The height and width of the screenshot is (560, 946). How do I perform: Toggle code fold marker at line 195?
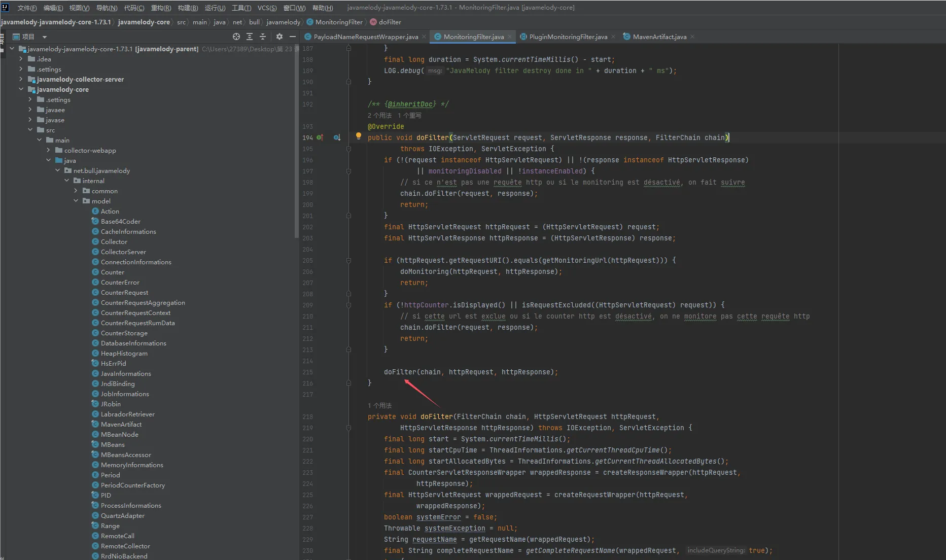pyautogui.click(x=348, y=149)
